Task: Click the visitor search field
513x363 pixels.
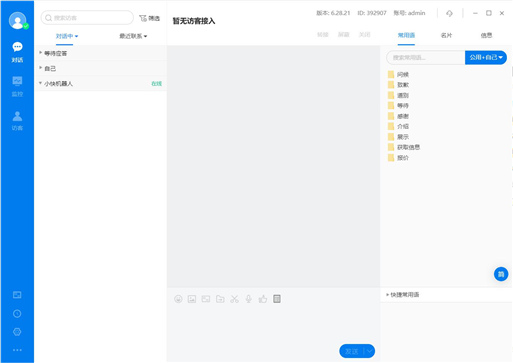Action: coord(87,18)
